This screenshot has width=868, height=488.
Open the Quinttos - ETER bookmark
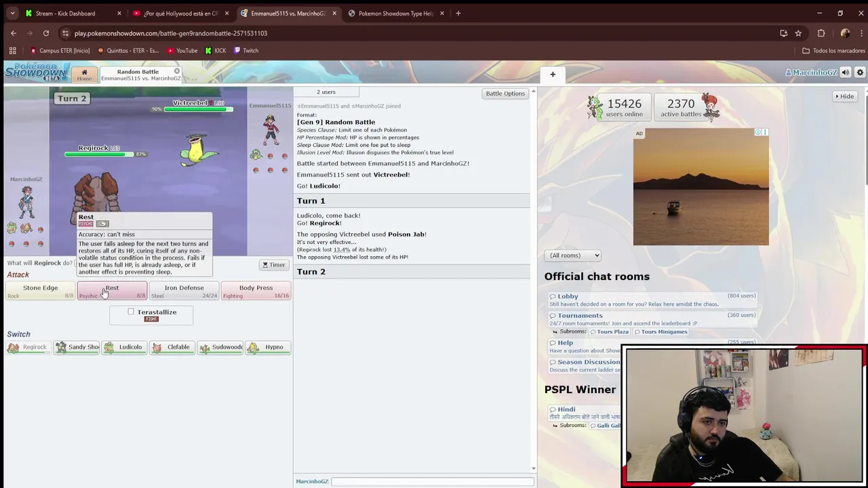coord(127,51)
